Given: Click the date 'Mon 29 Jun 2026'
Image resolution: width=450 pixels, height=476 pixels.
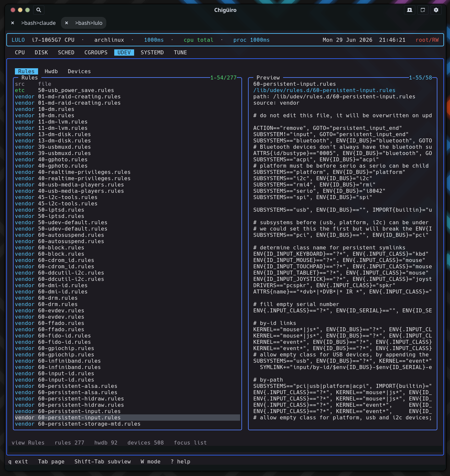Looking at the screenshot, I should (348, 40).
